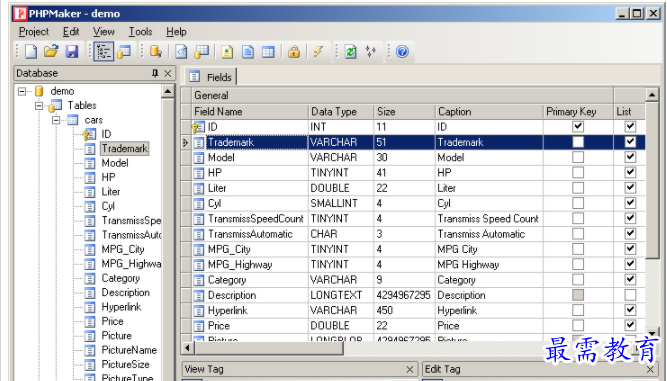Open the Edit menu
Screen dimensions: 667x381
(x=71, y=31)
